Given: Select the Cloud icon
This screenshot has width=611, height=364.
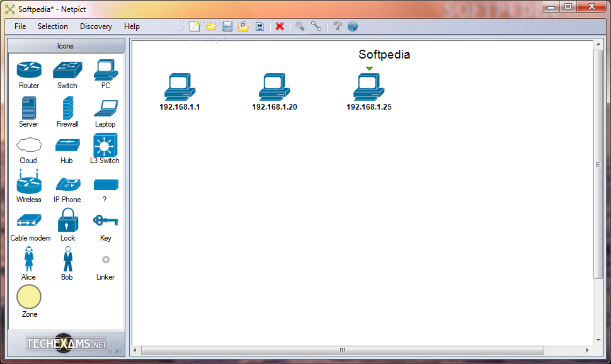Looking at the screenshot, I should pos(29,145).
